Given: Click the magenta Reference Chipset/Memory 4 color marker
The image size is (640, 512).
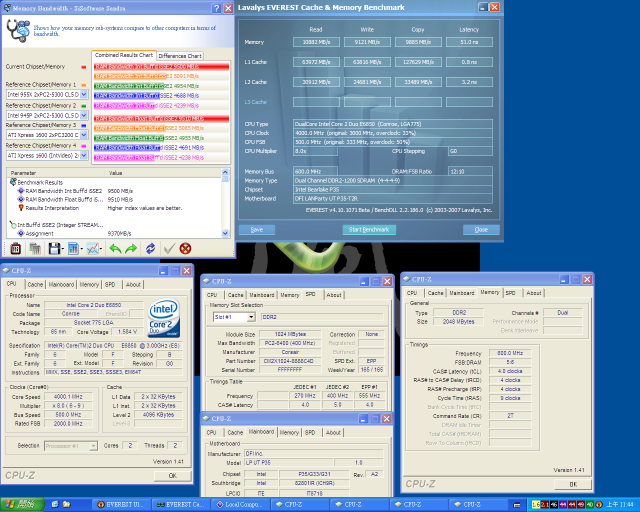Looking at the screenshot, I should pos(84,146).
